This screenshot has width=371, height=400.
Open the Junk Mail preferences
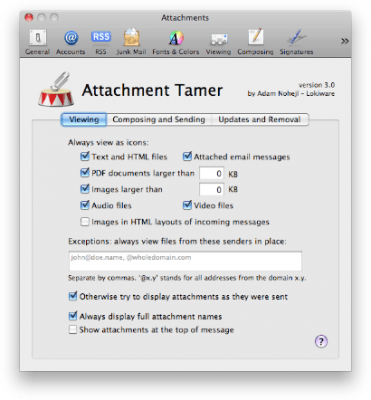[x=131, y=42]
